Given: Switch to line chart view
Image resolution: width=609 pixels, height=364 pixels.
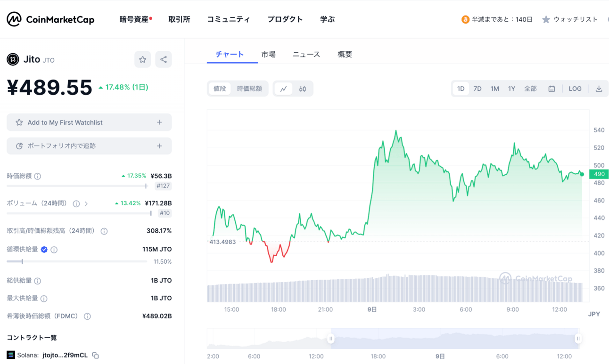Looking at the screenshot, I should pos(283,89).
